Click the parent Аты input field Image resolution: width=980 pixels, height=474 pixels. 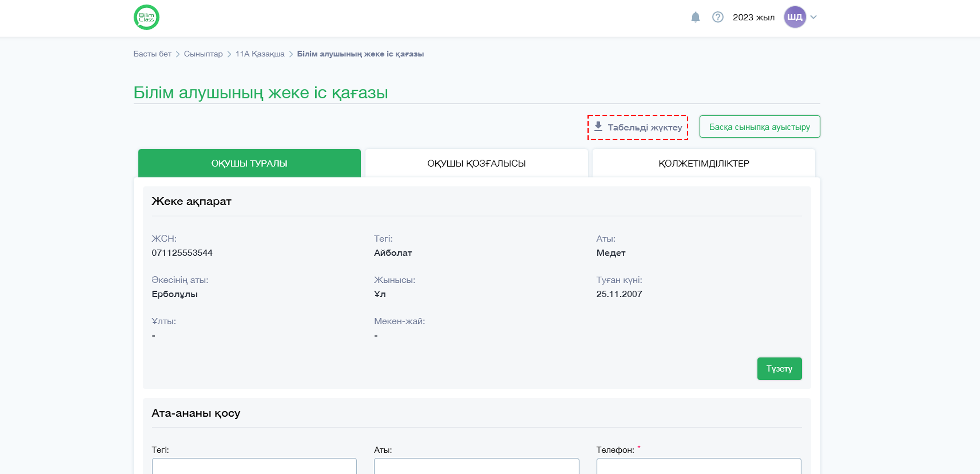[x=476, y=466]
